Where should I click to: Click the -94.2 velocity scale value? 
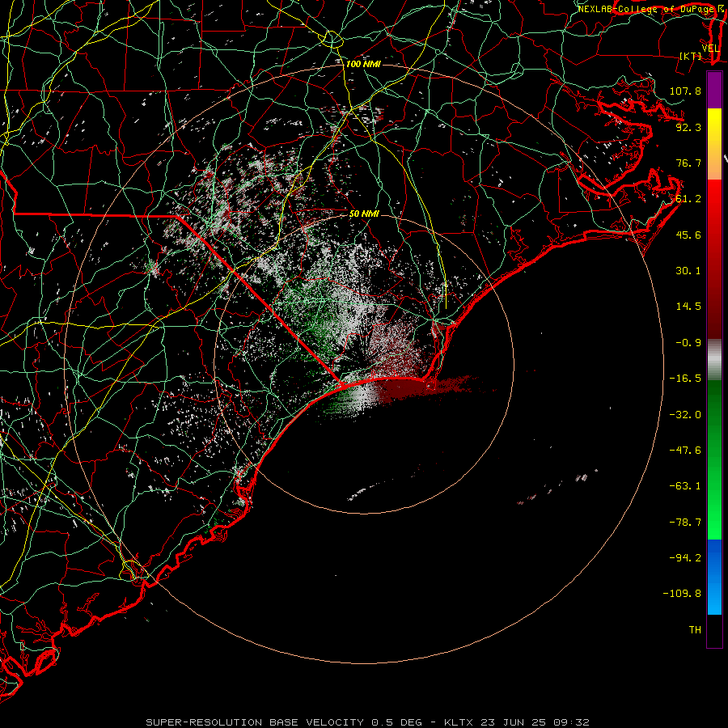point(685,558)
